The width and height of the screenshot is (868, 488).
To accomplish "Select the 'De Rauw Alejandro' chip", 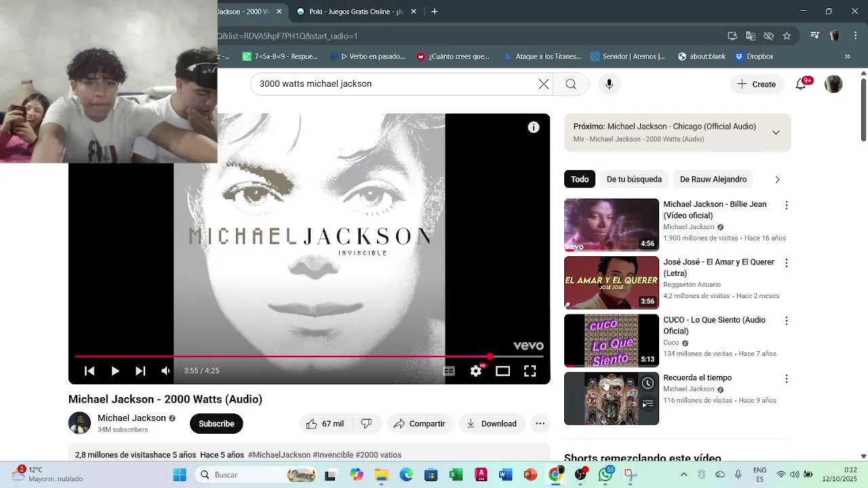I will click(713, 179).
